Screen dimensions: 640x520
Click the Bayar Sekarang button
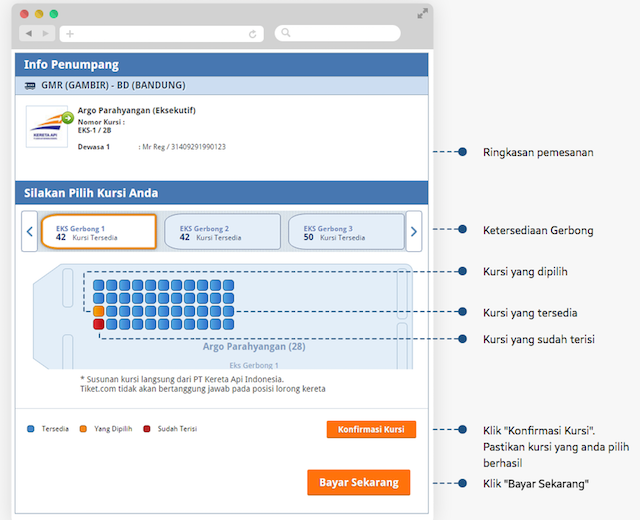coord(359,482)
